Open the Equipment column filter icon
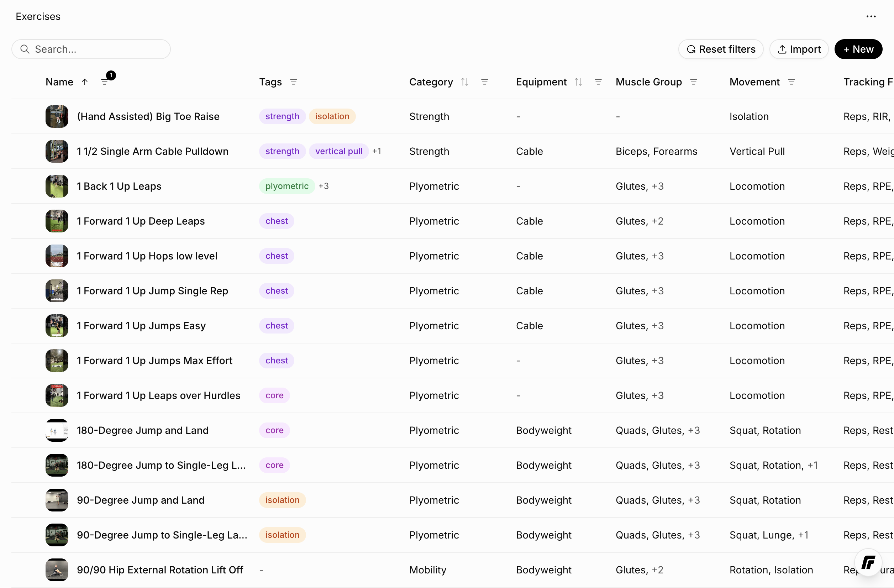The height and width of the screenshot is (588, 894). pos(598,82)
